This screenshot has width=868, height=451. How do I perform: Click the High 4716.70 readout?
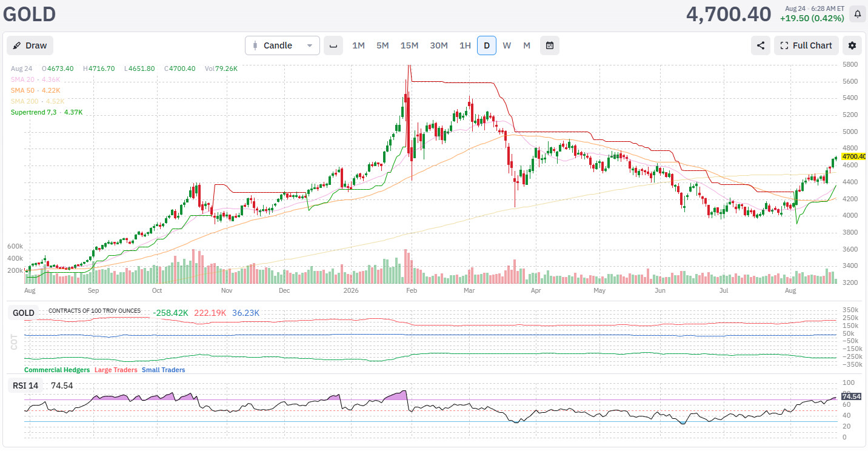point(99,68)
